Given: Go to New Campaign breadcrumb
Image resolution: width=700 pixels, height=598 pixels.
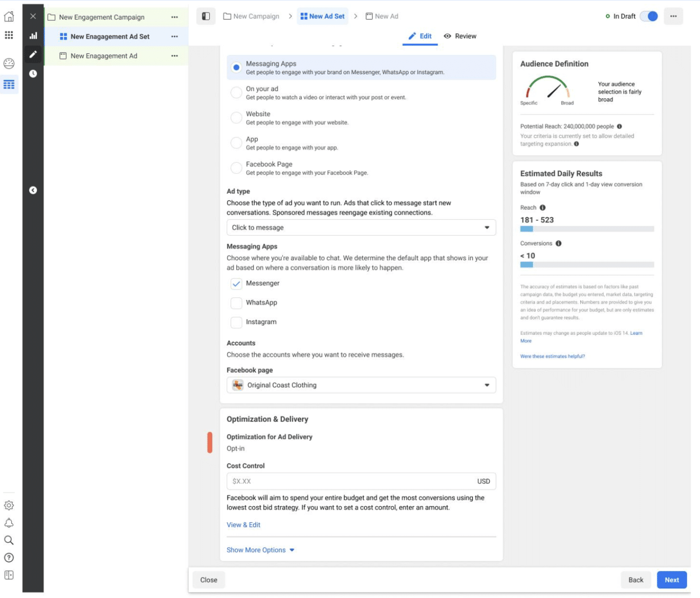Looking at the screenshot, I should pos(251,16).
